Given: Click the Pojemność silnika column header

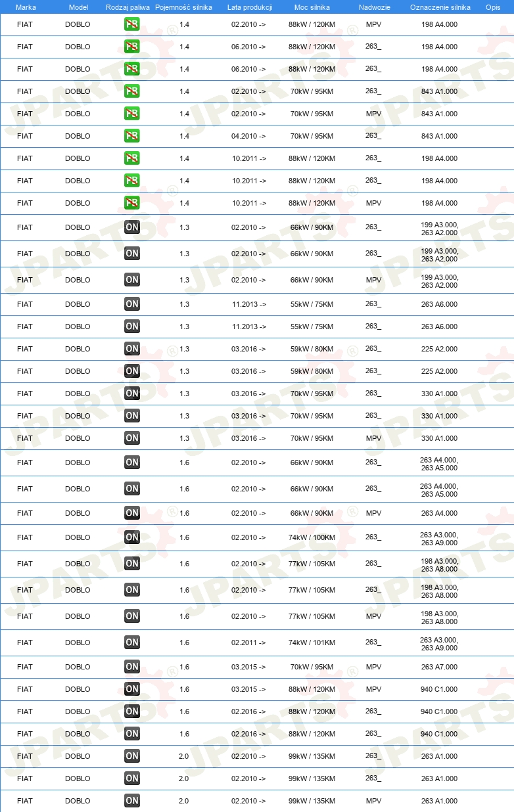Looking at the screenshot, I should tap(184, 7).
